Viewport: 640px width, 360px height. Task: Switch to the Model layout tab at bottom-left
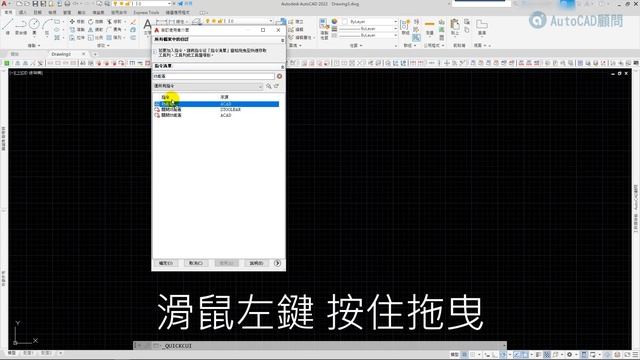(12, 353)
